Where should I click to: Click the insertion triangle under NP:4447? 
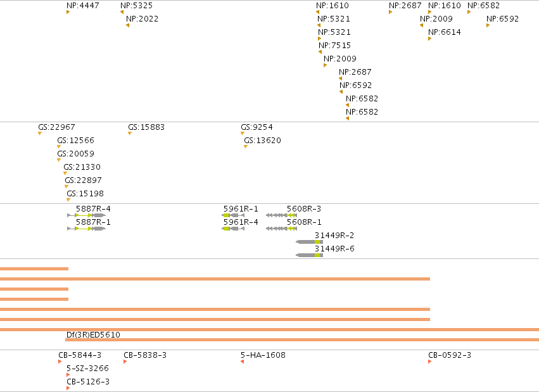(68, 13)
